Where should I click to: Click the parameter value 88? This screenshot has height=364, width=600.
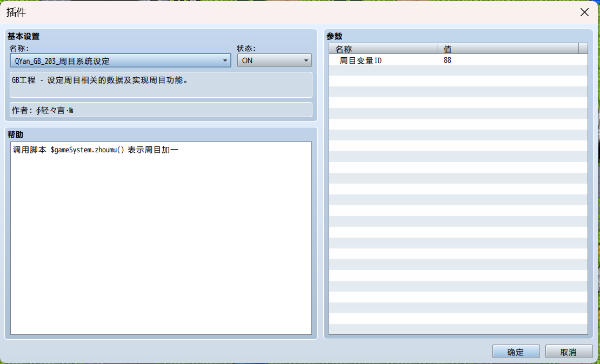pyautogui.click(x=448, y=60)
